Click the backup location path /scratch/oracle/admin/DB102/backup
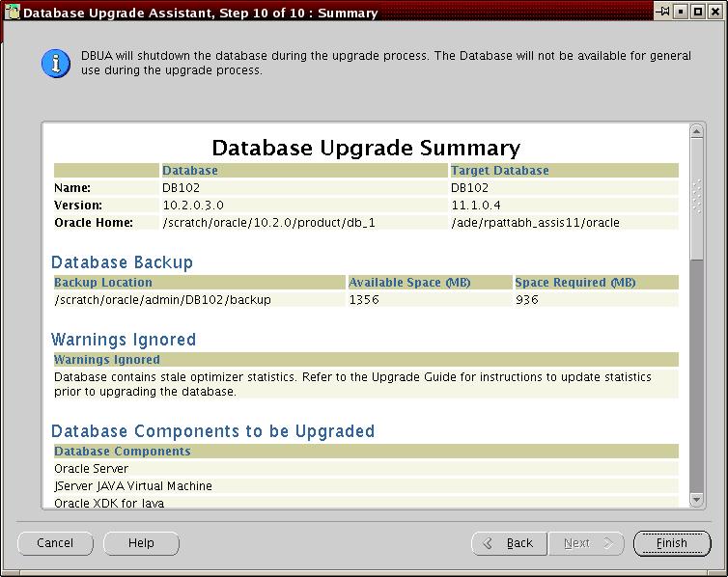Screen dimensions: 728x577 pyautogui.click(x=162, y=300)
